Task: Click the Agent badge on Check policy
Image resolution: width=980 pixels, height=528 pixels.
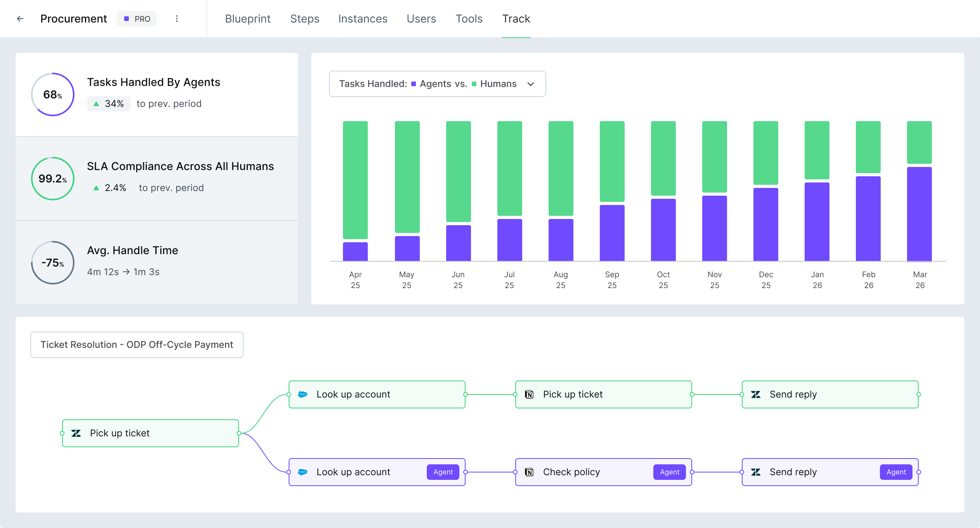Action: point(669,472)
